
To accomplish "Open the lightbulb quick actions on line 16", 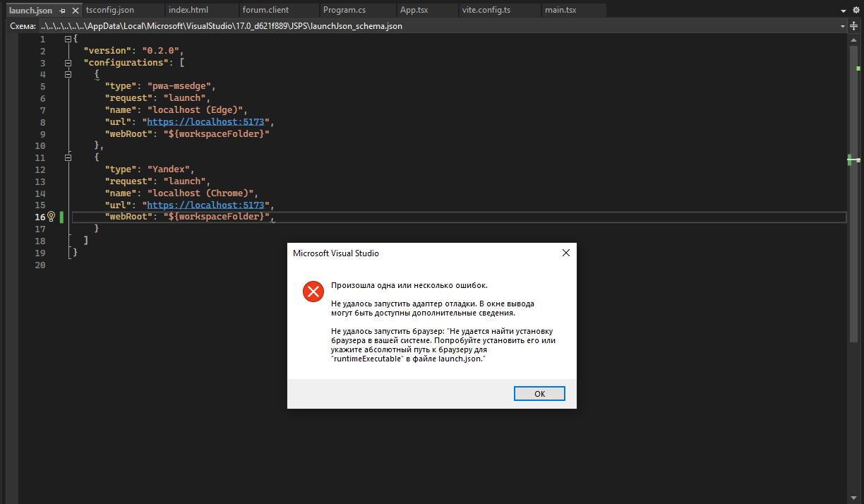I will tap(51, 217).
